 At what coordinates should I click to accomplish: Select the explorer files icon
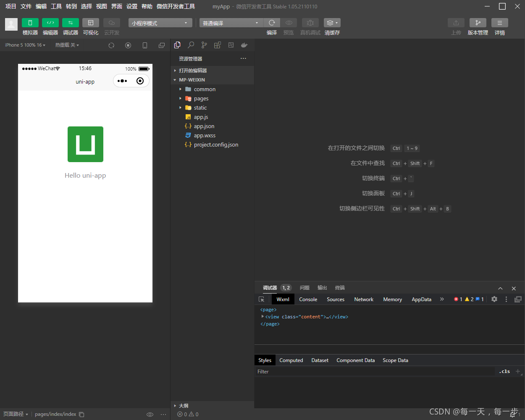(177, 45)
